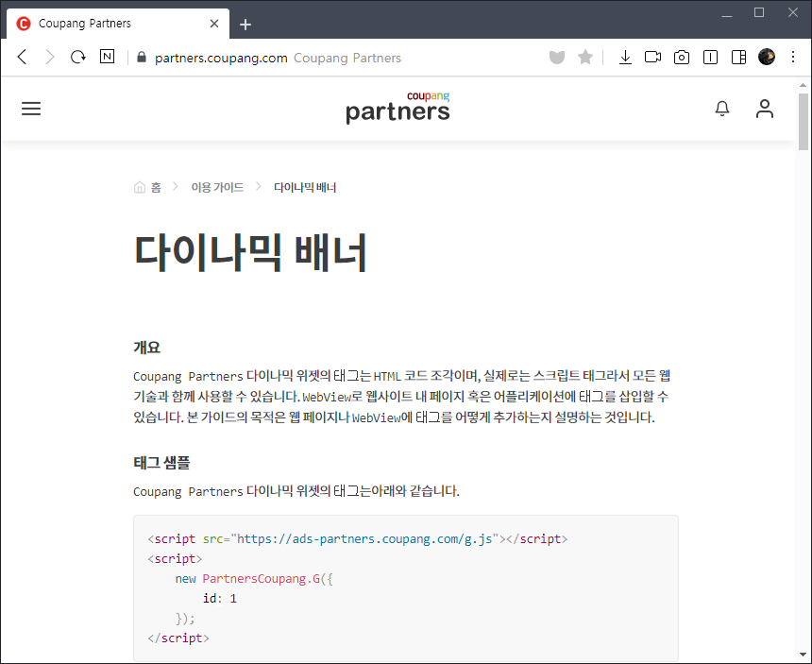Image resolution: width=812 pixels, height=664 pixels.
Task: Click the scrollbar down arrow
Action: pyautogui.click(x=804, y=655)
